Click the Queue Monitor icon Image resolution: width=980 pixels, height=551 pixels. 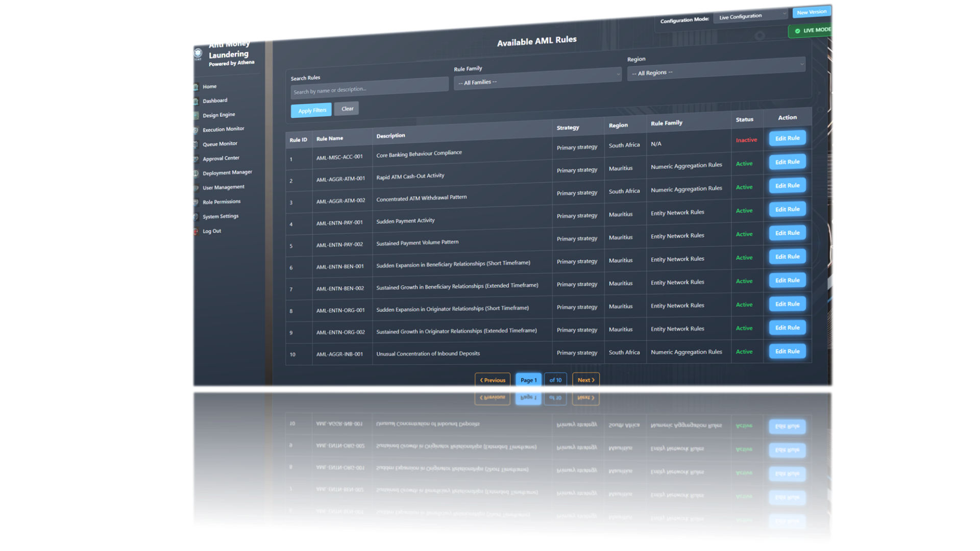click(195, 144)
